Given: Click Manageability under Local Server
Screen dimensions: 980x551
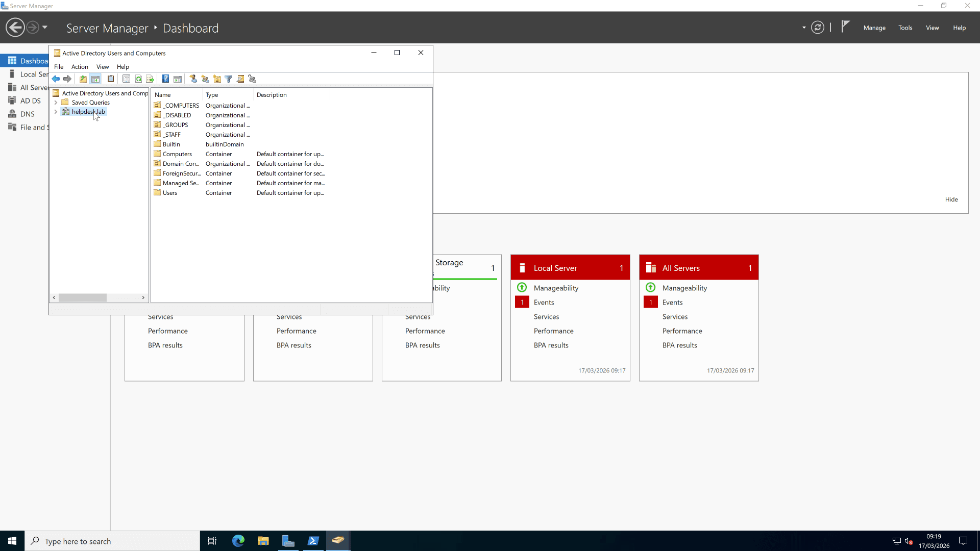Looking at the screenshot, I should tap(556, 288).
